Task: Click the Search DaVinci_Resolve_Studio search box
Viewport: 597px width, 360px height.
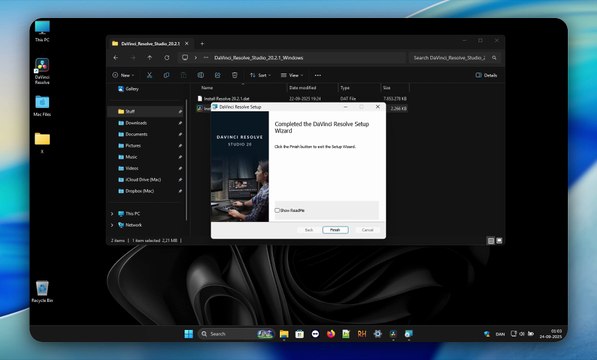Action: coord(454,58)
